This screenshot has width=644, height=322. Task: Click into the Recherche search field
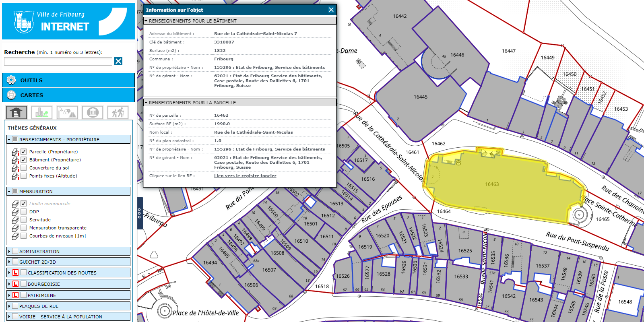[x=58, y=61]
